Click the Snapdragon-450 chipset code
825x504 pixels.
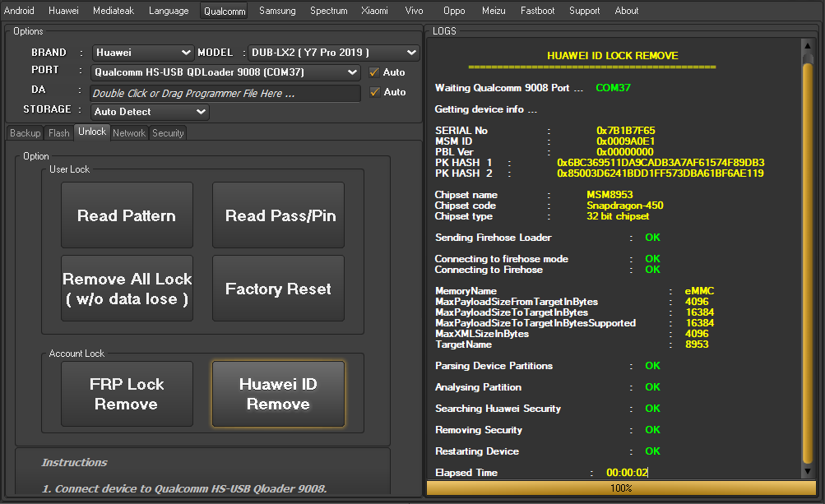[625, 206]
